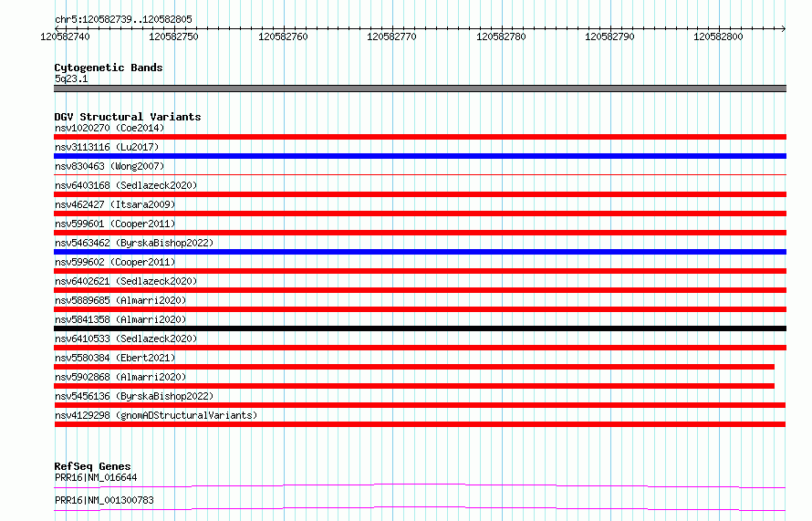Click ruler position 120582750

[x=173, y=36]
